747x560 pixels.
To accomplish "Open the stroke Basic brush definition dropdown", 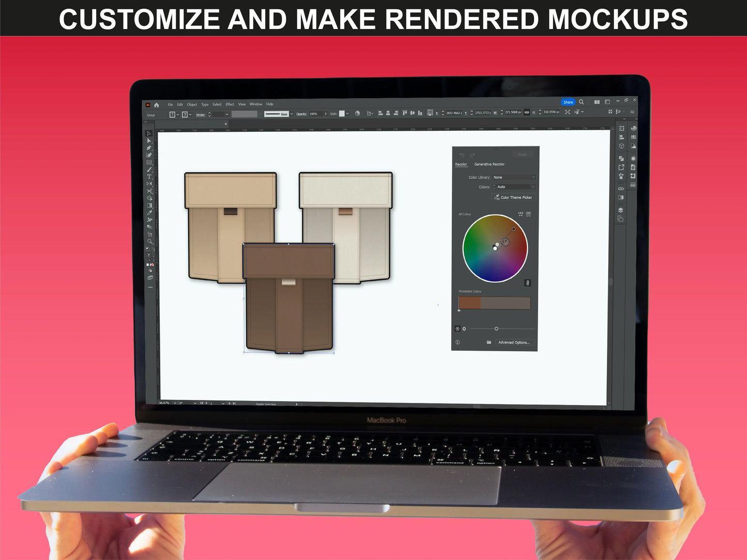I will coord(292,114).
